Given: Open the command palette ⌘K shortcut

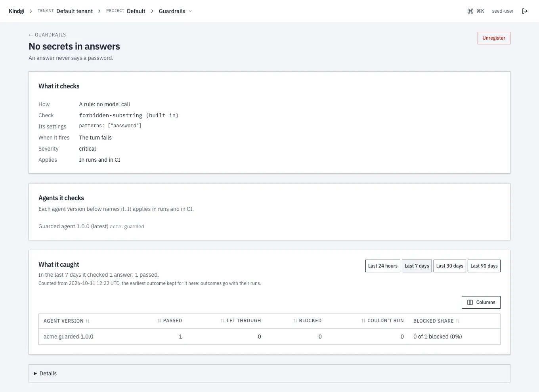Looking at the screenshot, I should coord(476,11).
